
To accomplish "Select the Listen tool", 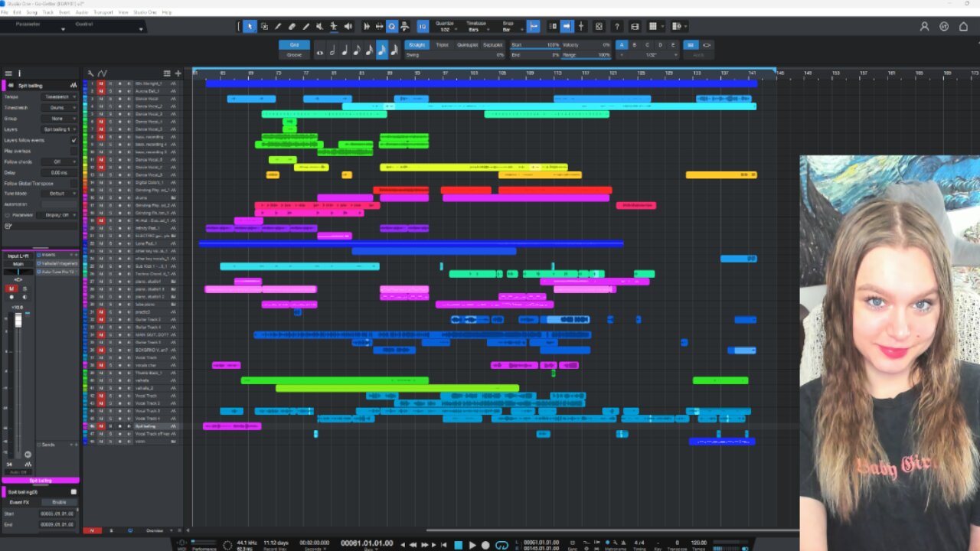I will click(x=348, y=27).
